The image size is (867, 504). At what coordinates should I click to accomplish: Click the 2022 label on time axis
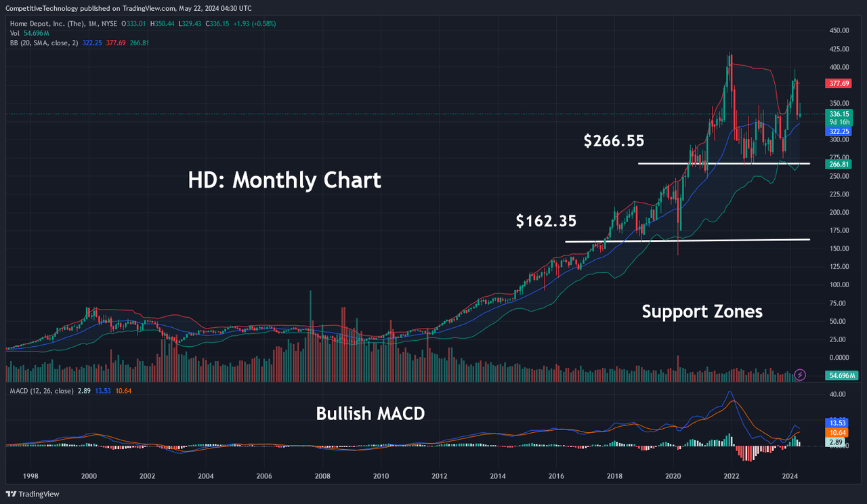732,476
